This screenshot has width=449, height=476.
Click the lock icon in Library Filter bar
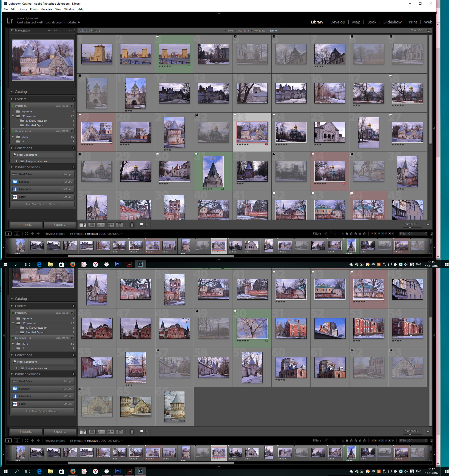tap(429, 30)
